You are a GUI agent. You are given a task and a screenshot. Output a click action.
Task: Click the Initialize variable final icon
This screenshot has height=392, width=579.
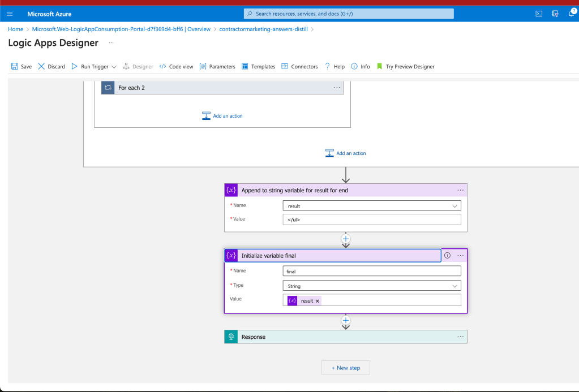click(231, 256)
